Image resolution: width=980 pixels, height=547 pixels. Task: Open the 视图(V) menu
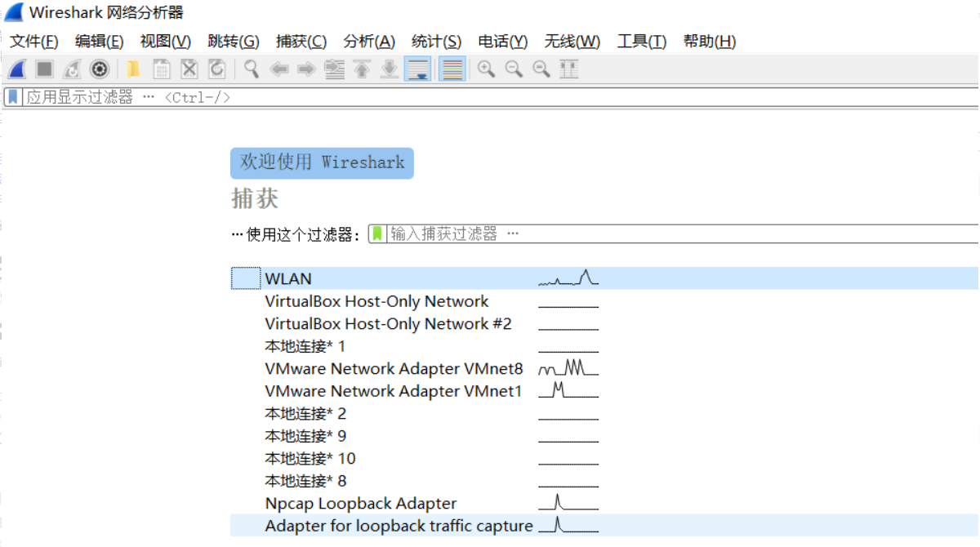[166, 42]
